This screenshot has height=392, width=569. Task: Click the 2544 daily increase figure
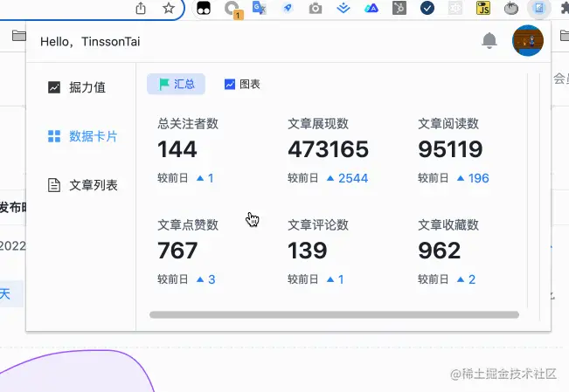point(353,178)
